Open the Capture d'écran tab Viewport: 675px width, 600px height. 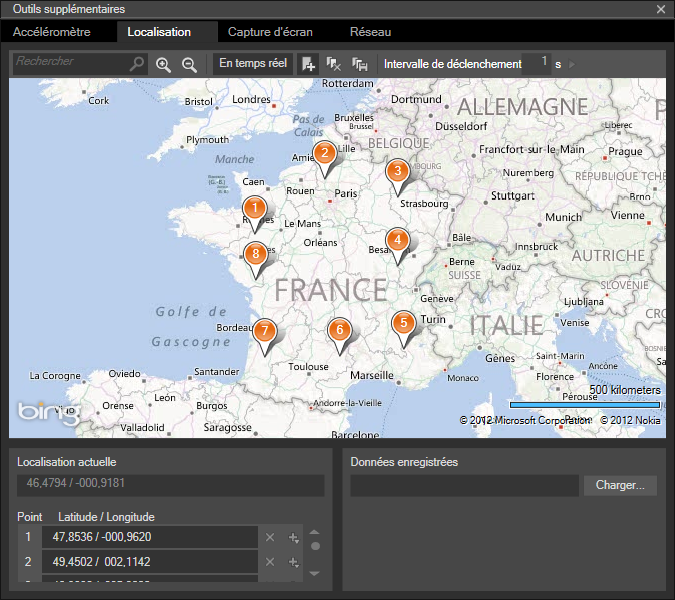[270, 32]
